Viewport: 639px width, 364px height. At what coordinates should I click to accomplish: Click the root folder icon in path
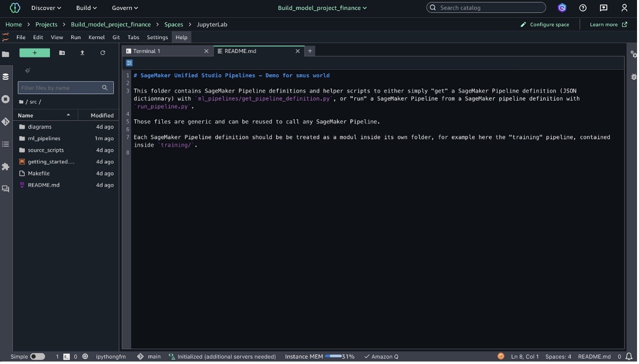(21, 102)
